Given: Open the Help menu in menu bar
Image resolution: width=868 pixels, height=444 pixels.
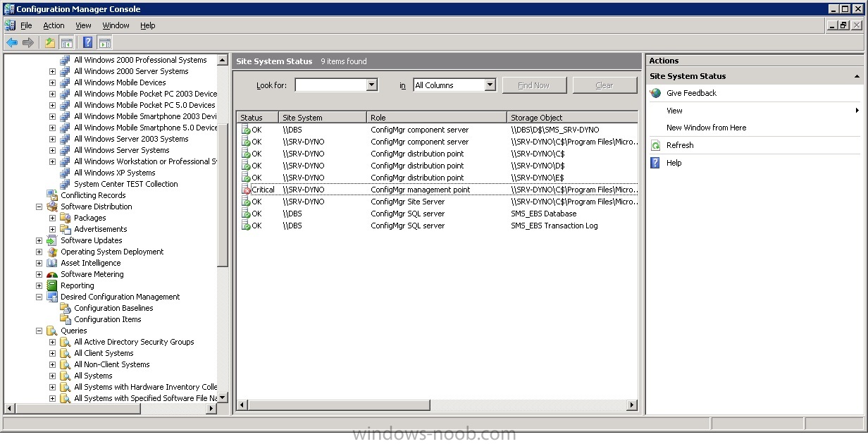Looking at the screenshot, I should click(x=147, y=25).
